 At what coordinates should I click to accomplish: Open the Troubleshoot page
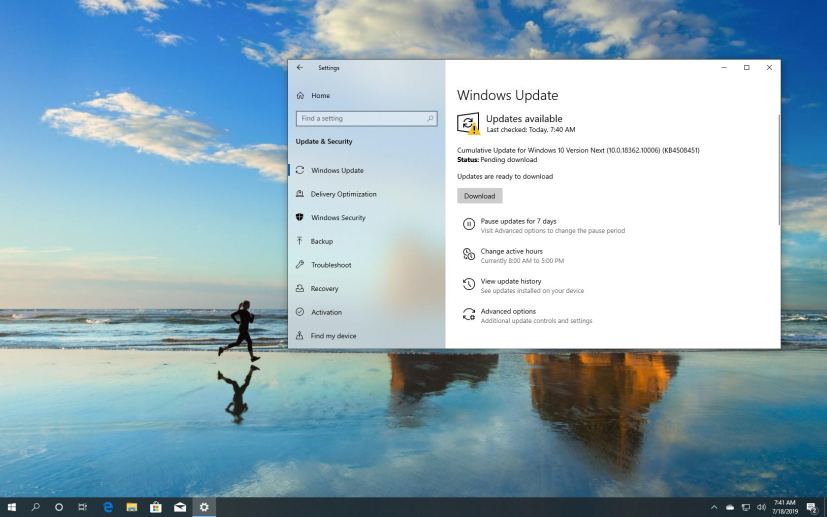(x=331, y=265)
